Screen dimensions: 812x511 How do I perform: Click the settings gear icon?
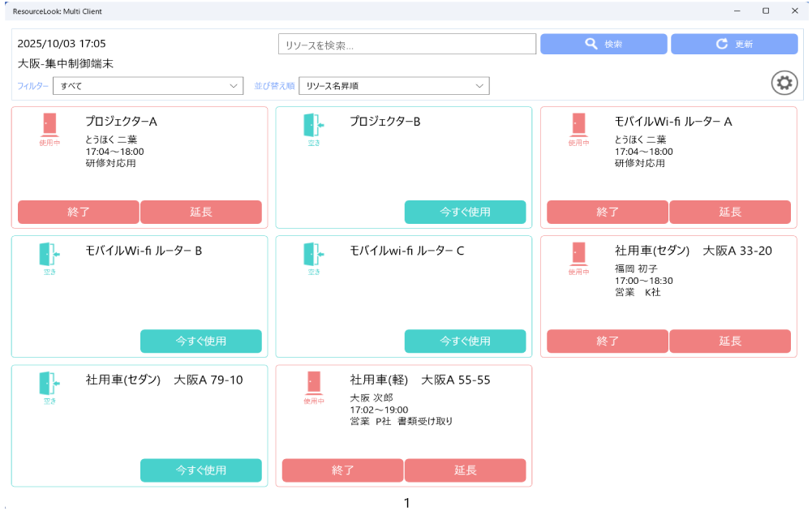click(784, 84)
